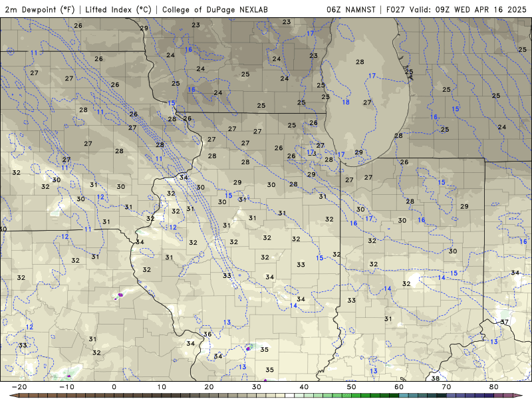Image resolution: width=532 pixels, height=399 pixels.
Task: Click the "Lifted Index (°C)" title text
Action: 118,9
